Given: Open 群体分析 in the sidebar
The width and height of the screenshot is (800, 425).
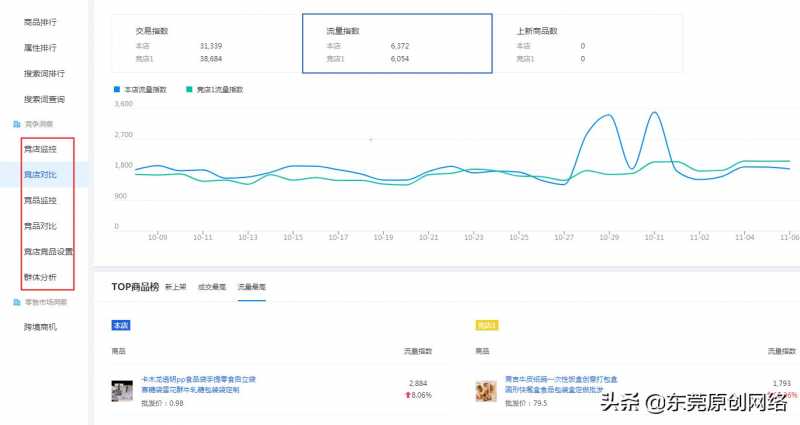Looking at the screenshot, I should pyautogui.click(x=40, y=277).
